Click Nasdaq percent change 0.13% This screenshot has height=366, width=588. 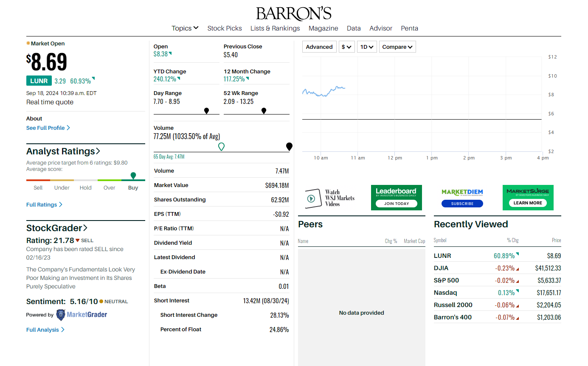506,293
